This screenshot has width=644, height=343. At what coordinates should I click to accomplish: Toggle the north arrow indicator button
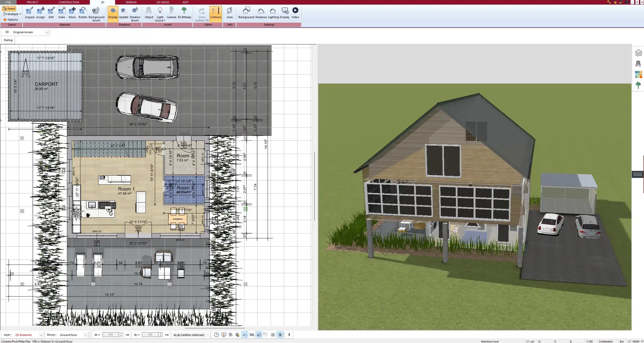[x=280, y=335]
